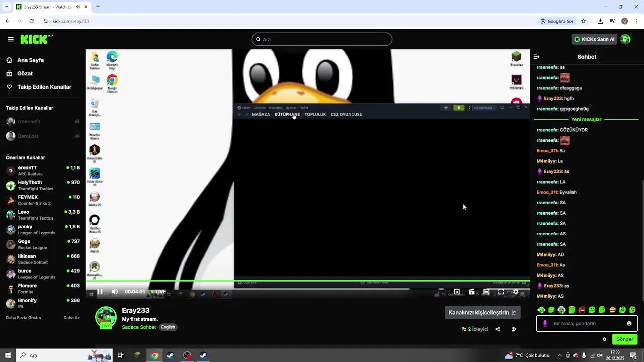Open Flomore Fortnite channel
The image size is (644, 362).
pyautogui.click(x=43, y=289)
